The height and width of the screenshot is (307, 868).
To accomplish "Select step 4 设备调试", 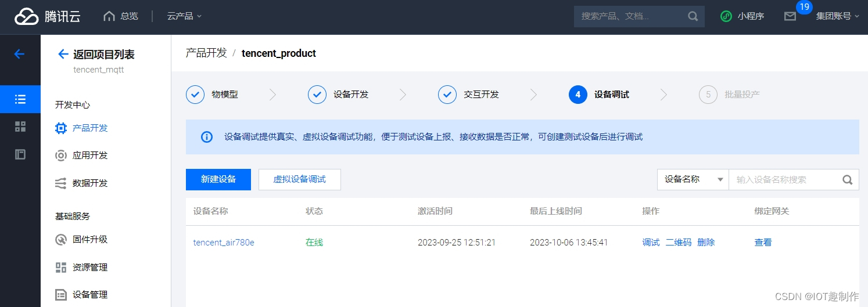I will click(599, 95).
